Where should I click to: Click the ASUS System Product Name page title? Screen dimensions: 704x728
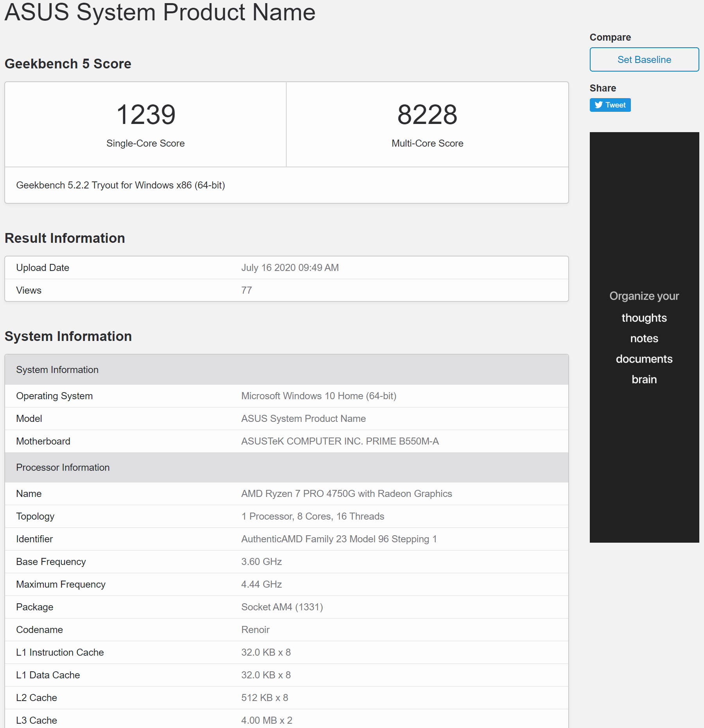[x=160, y=12]
